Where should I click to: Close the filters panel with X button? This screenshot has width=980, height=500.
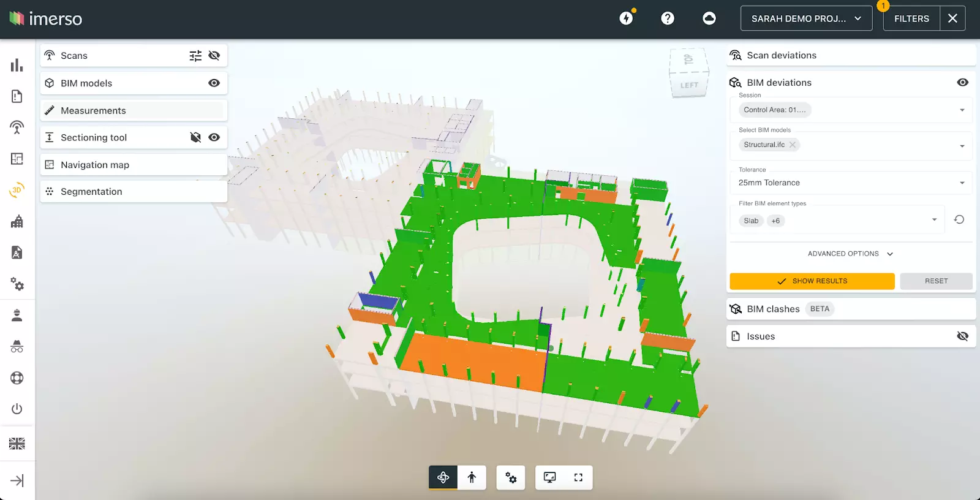pyautogui.click(x=952, y=18)
